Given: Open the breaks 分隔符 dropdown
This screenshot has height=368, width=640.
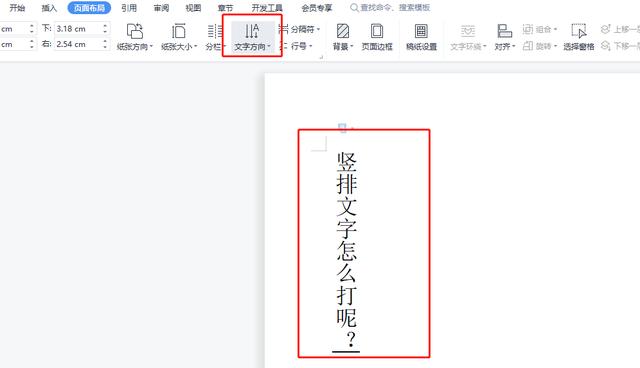Looking at the screenshot, I should click(300, 29).
